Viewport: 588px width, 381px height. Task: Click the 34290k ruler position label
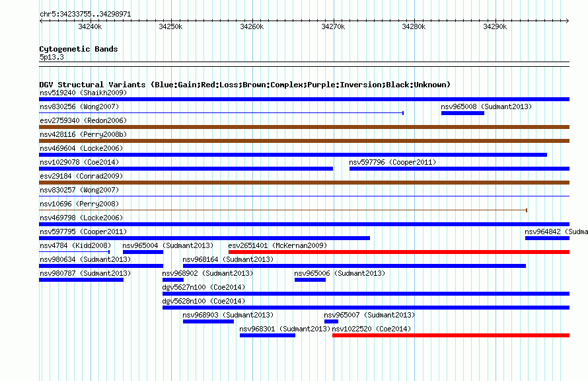point(495,26)
